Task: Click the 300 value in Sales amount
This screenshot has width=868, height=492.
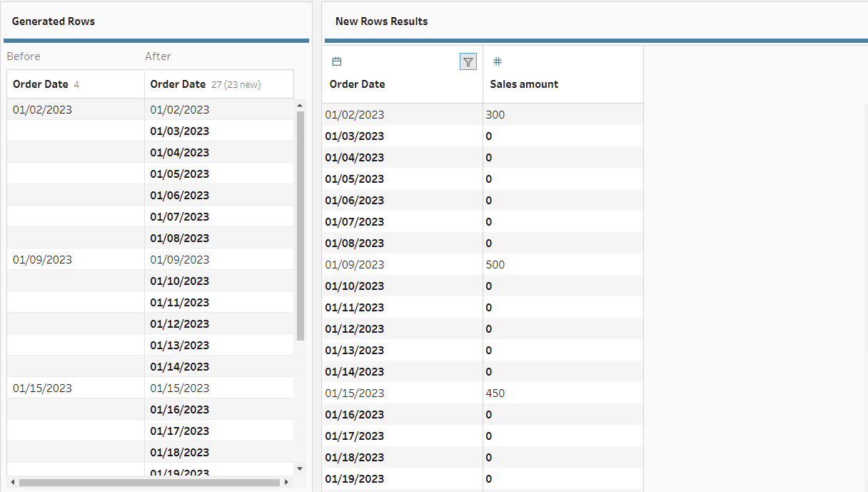Action: (495, 115)
